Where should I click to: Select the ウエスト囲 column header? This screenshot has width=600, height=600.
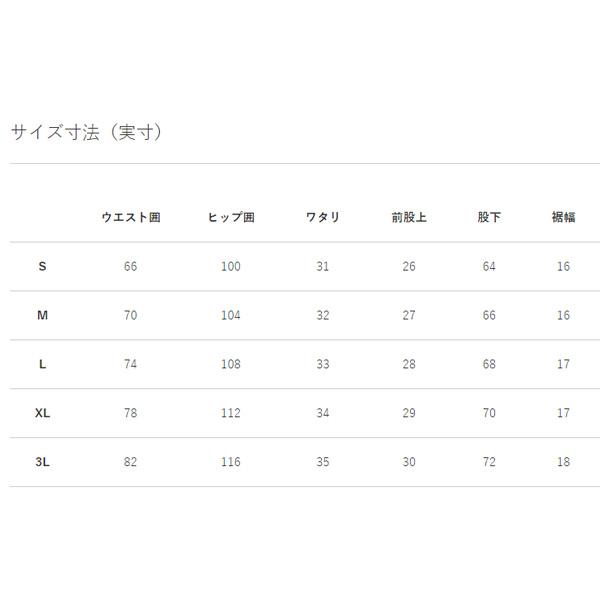coord(131,217)
